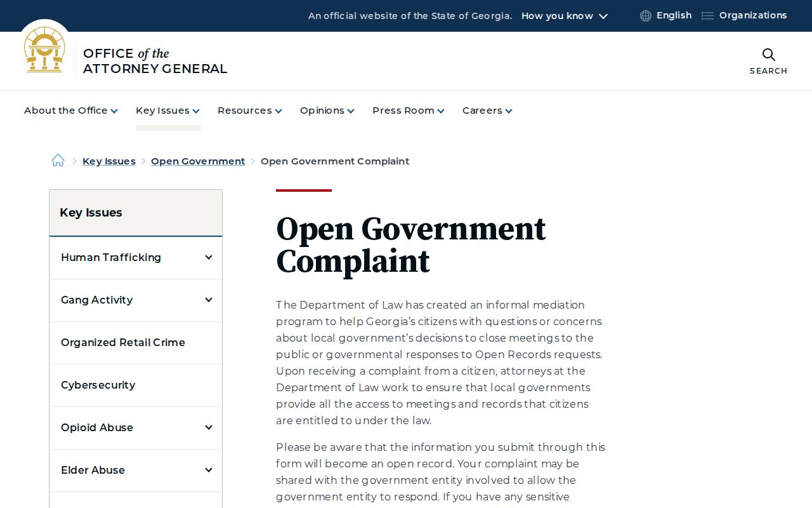The width and height of the screenshot is (812, 508).
Task: Expand Human Trafficking sidebar chevron
Action: click(209, 257)
